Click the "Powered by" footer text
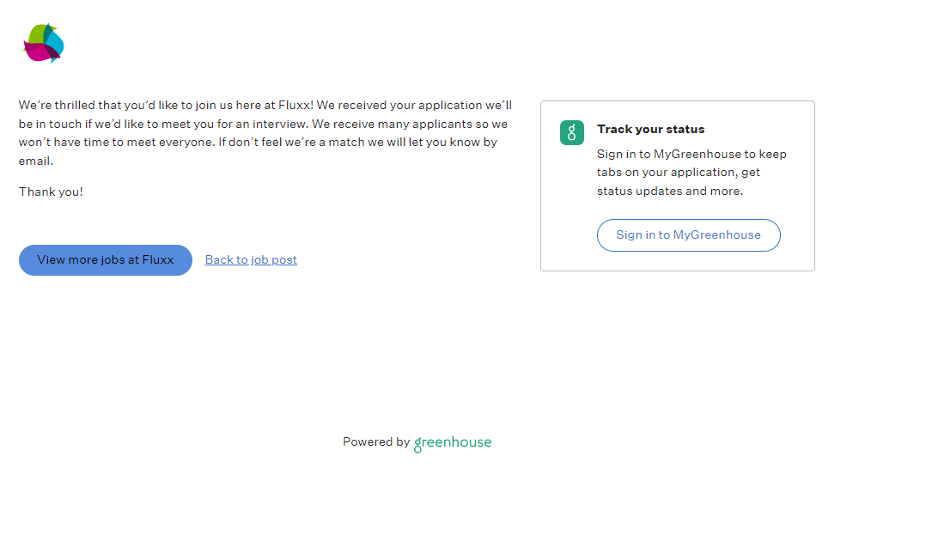The height and width of the screenshot is (560, 926). pyautogui.click(x=376, y=441)
